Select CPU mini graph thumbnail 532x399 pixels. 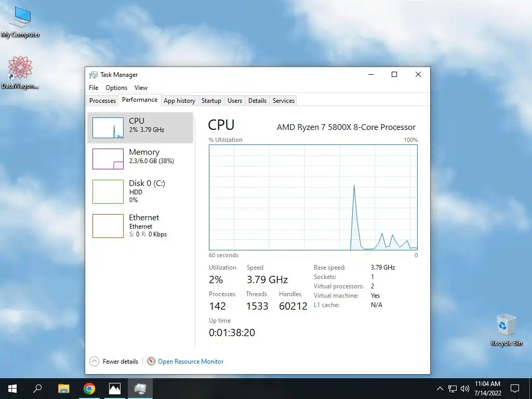click(x=108, y=128)
